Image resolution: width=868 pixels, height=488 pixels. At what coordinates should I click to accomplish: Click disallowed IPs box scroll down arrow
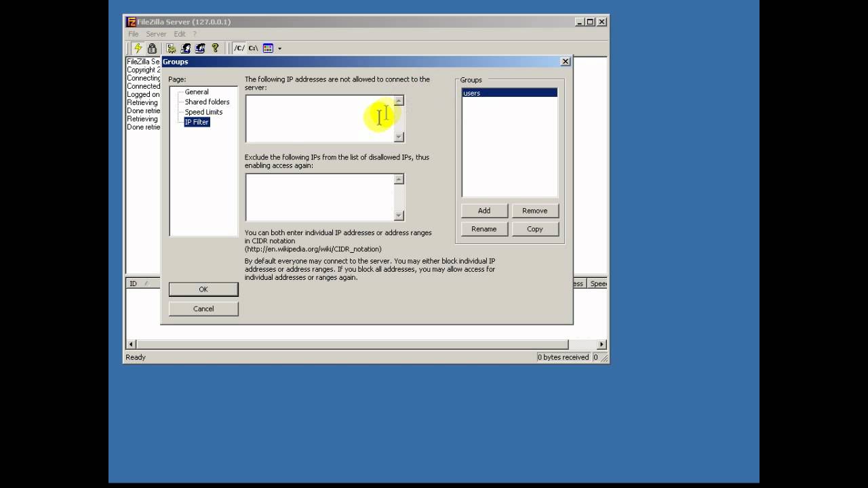[x=399, y=137]
